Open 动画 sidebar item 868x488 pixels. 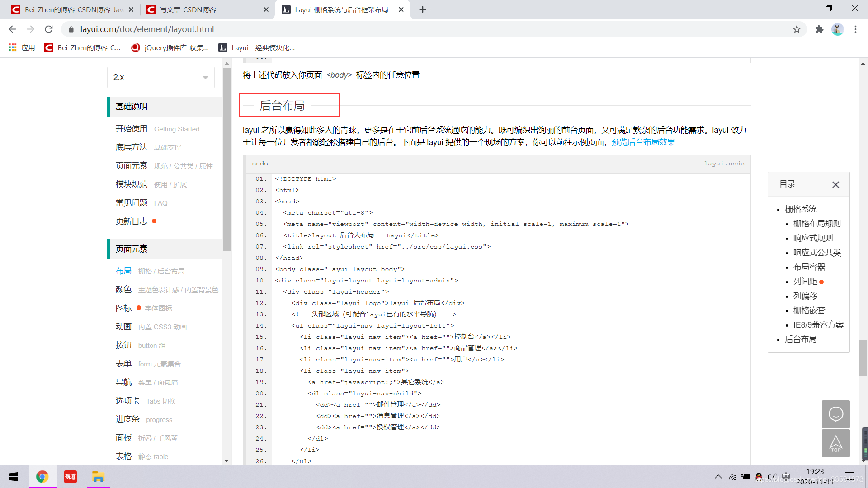click(151, 327)
